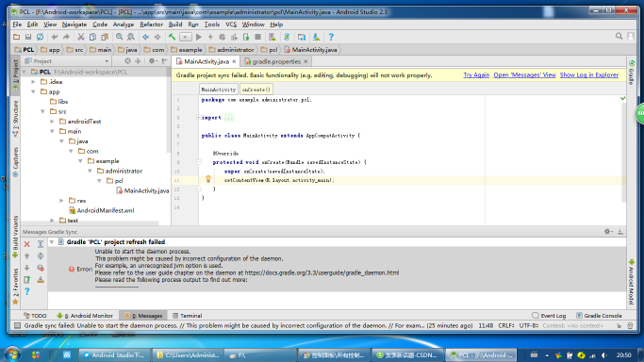Select MainActivity.java in project tree

pyautogui.click(x=142, y=190)
